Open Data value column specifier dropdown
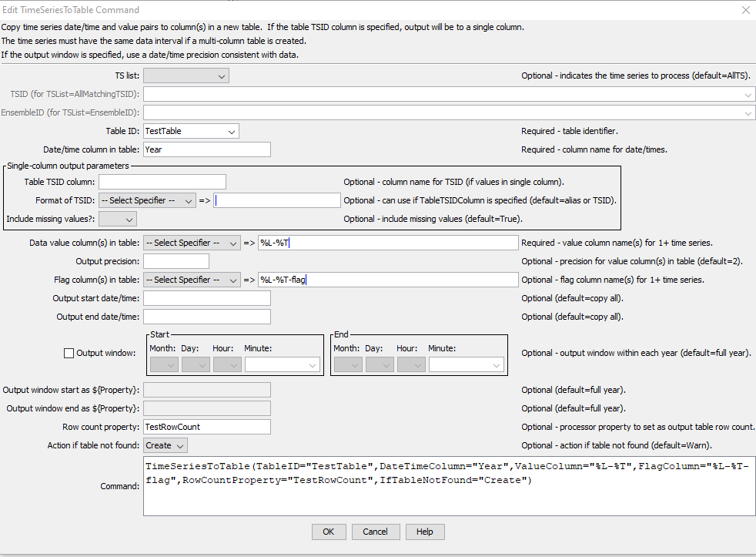Screen dimensions: 756x557 point(192,243)
